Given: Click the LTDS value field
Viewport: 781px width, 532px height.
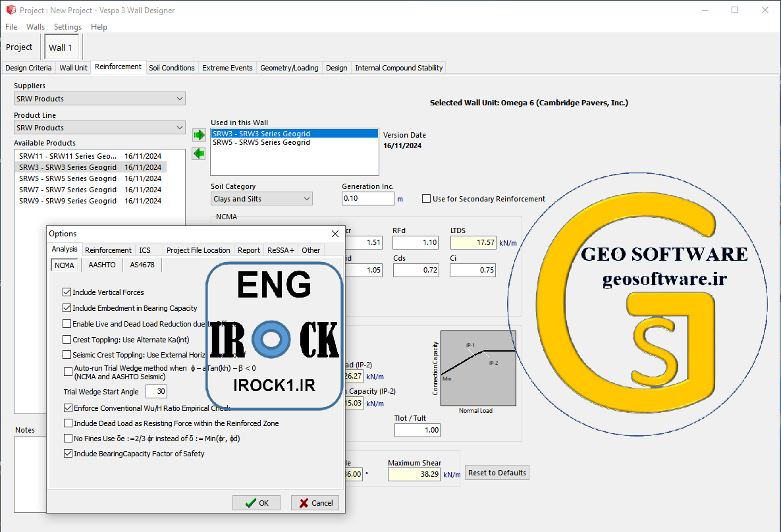Looking at the screenshot, I should pyautogui.click(x=473, y=242).
